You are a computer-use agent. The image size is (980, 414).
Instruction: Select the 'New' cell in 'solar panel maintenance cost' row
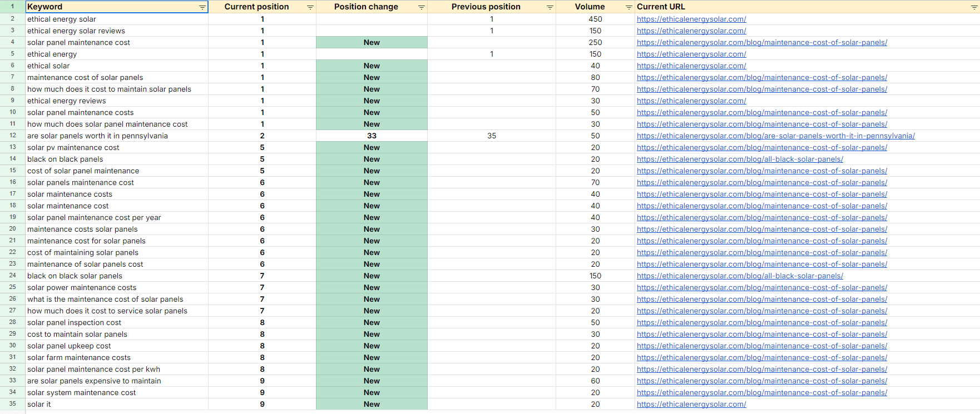click(372, 42)
